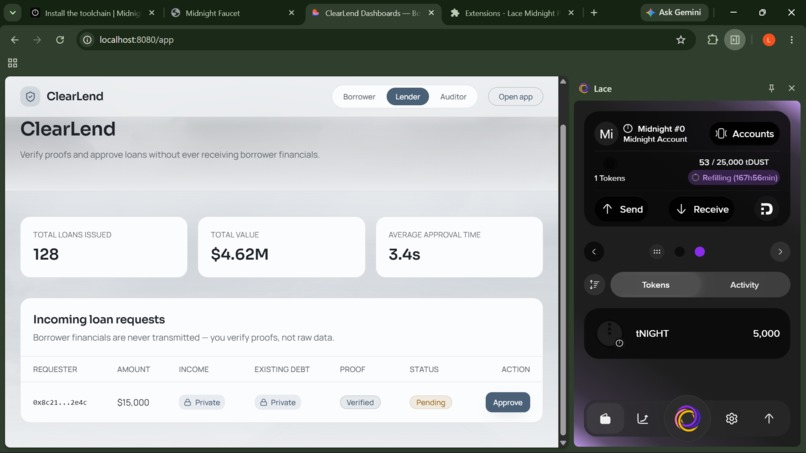Click the Refilling (167h56min) status badge
The width and height of the screenshot is (806, 453).
(734, 177)
